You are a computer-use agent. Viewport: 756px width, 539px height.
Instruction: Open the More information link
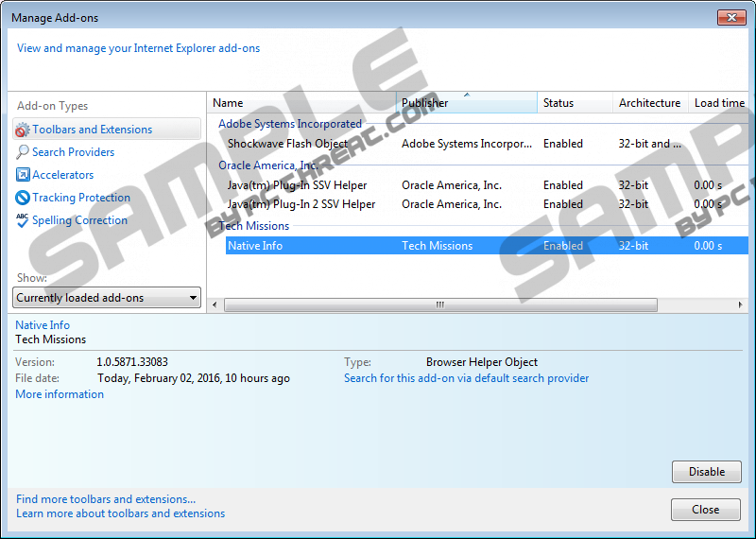point(60,394)
